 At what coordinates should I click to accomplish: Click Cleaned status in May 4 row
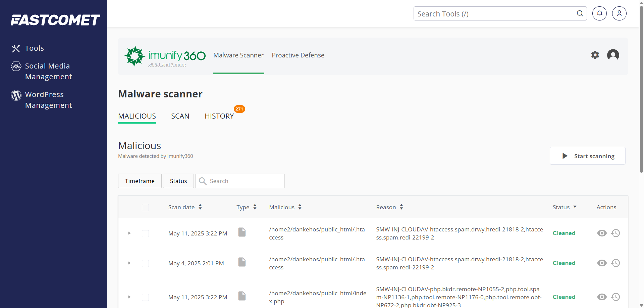click(564, 263)
